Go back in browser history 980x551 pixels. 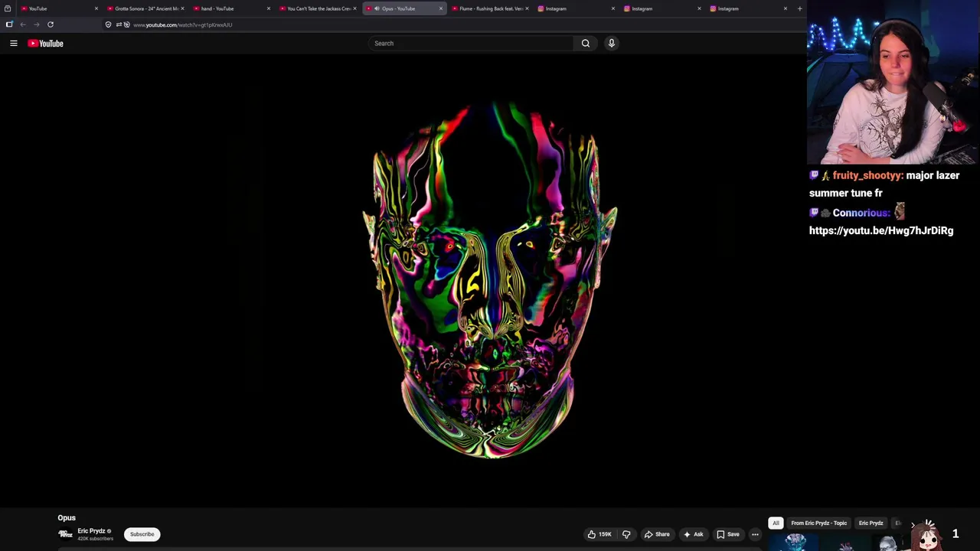pyautogui.click(x=23, y=24)
